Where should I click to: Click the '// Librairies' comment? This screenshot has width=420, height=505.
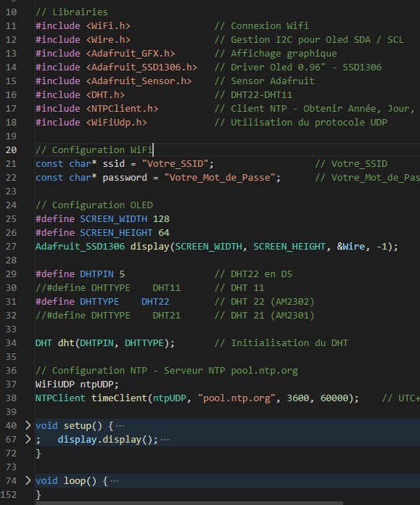72,12
